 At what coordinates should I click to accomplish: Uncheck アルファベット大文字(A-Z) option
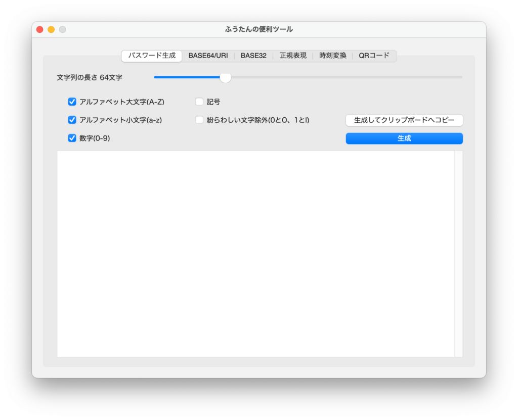[x=72, y=102]
